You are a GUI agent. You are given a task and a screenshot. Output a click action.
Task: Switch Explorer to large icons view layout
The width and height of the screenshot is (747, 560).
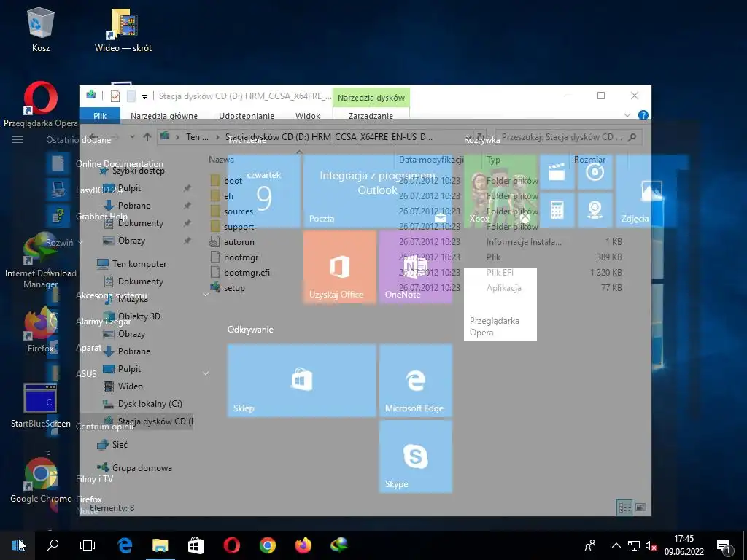pos(640,507)
